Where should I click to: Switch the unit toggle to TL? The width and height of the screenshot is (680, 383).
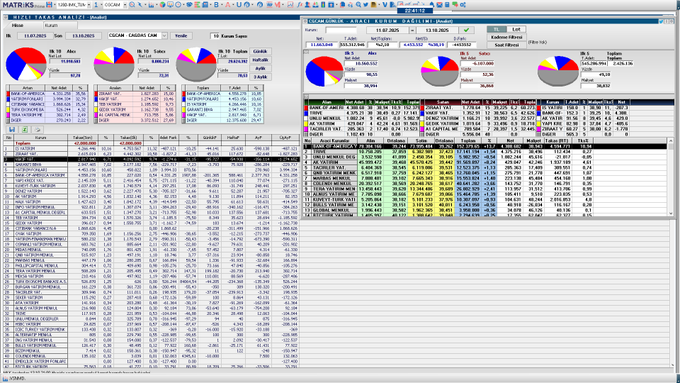click(x=497, y=29)
